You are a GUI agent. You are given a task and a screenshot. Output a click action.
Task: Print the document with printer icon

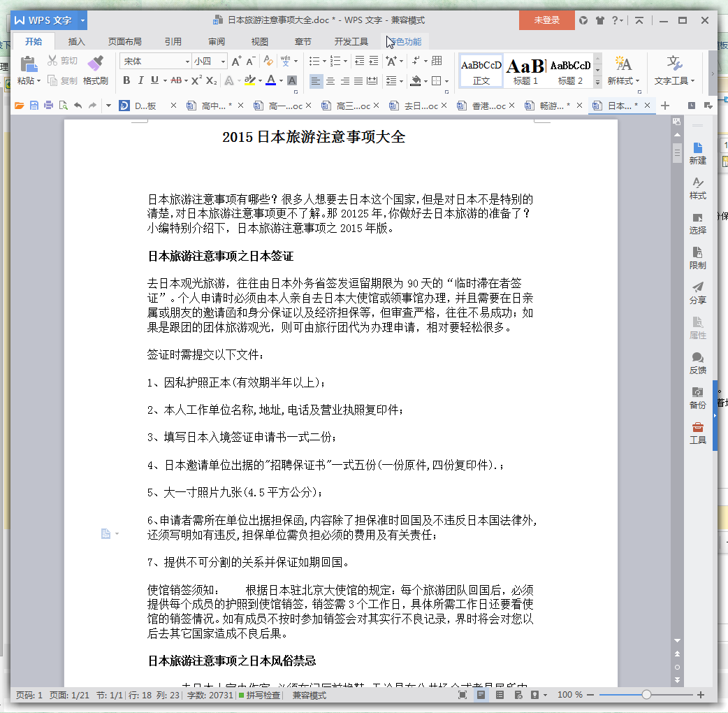coord(48,106)
